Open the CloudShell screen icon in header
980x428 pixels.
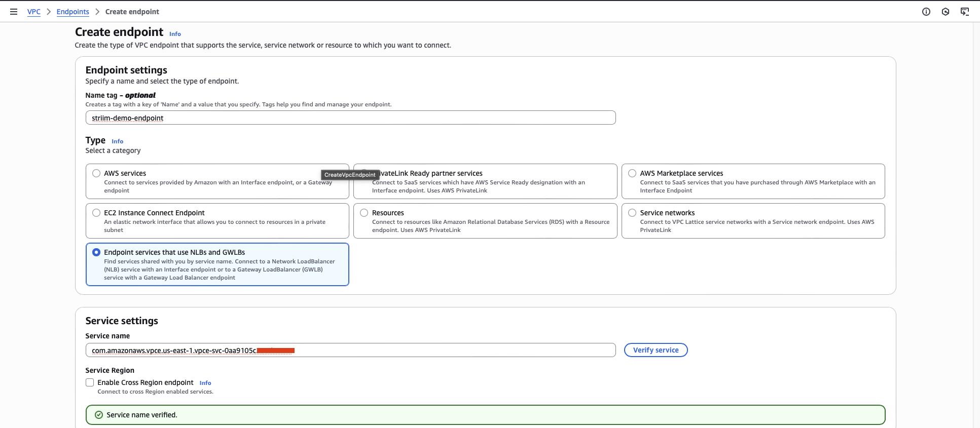(964, 12)
